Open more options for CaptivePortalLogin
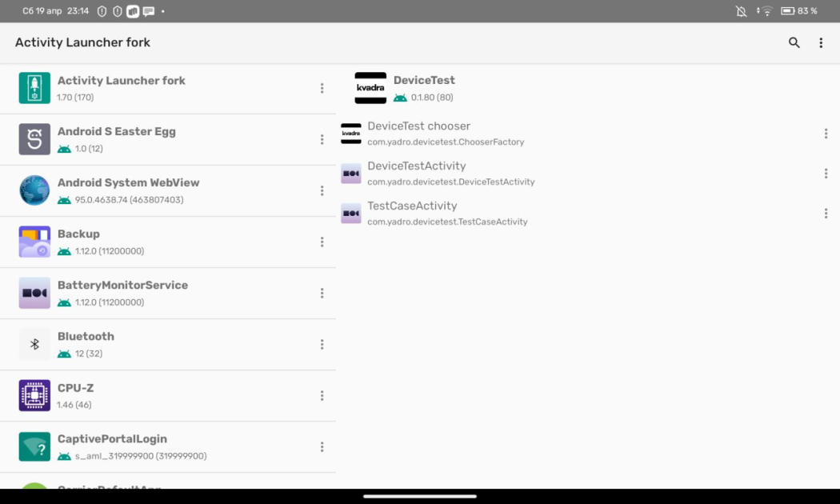Viewport: 840px width, 504px height. [322, 446]
